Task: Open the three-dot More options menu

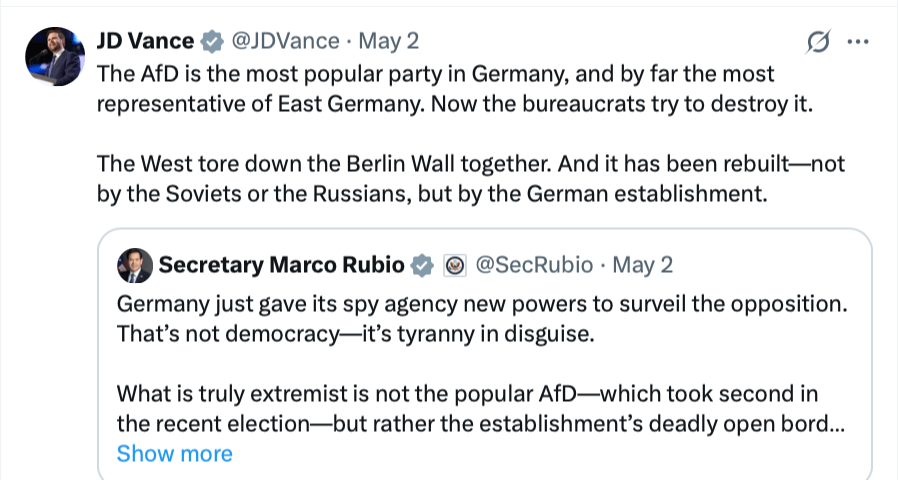Action: [858, 42]
